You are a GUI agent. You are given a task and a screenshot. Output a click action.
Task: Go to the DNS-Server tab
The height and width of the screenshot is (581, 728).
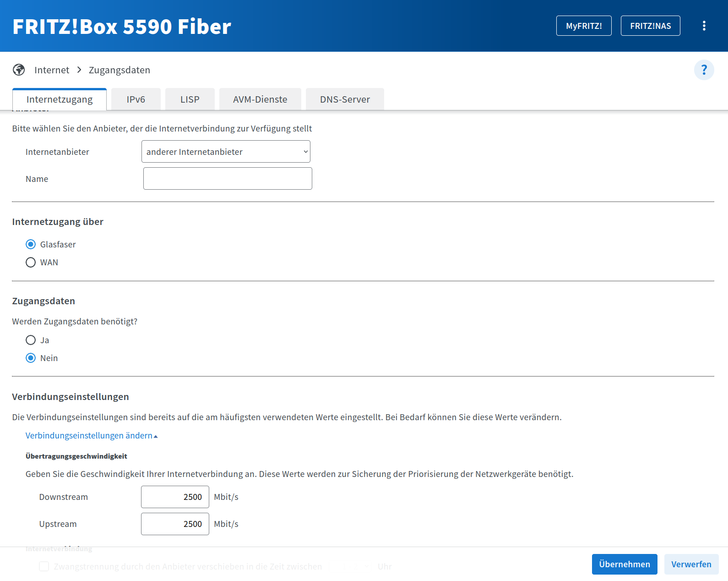(345, 99)
